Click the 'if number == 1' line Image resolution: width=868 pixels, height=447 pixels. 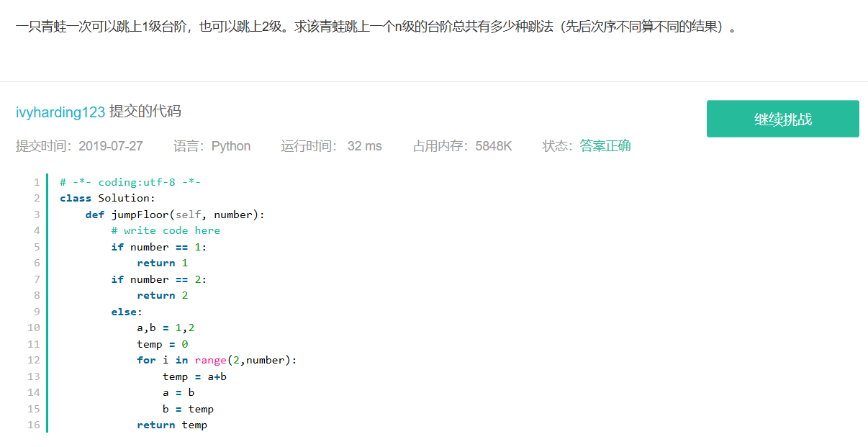click(x=159, y=247)
